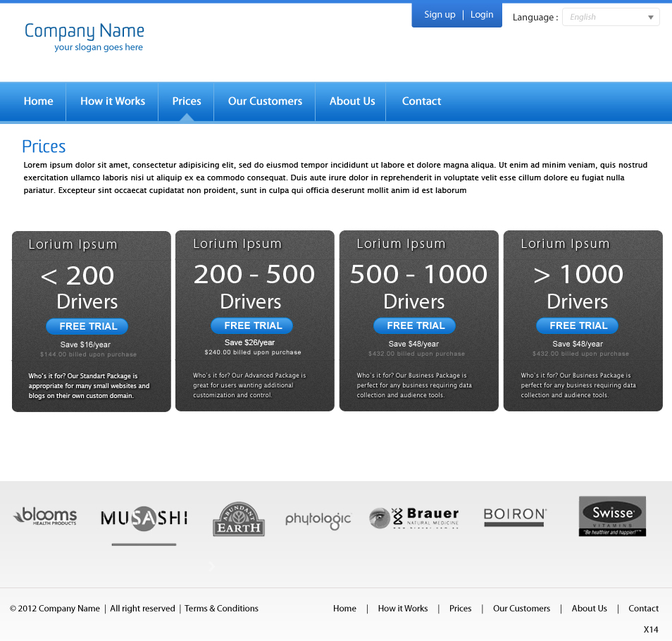672x641 pixels.
Task: Click Our Customers in the footer
Action: click(521, 609)
